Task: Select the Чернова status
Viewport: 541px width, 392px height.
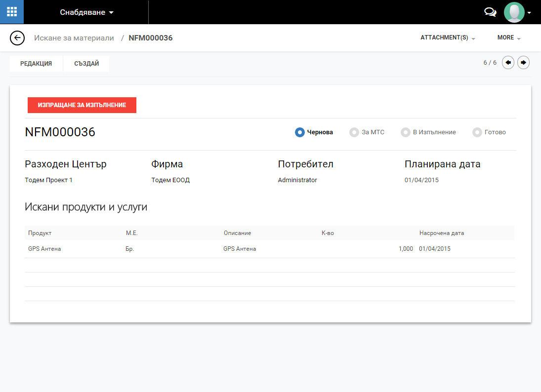Action: (314, 132)
